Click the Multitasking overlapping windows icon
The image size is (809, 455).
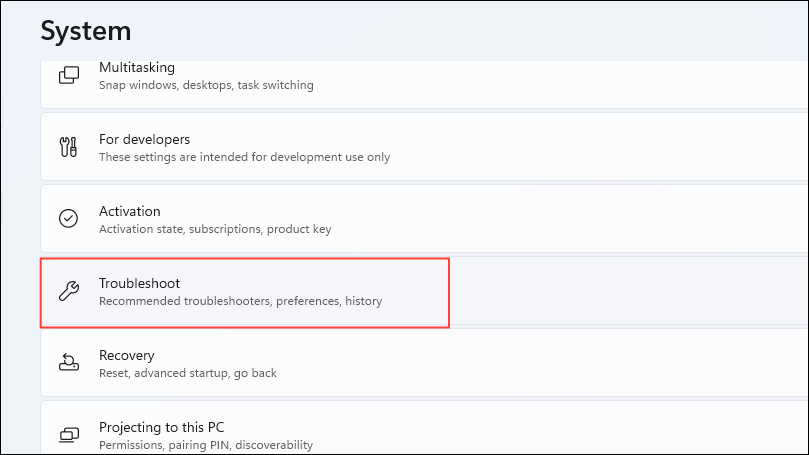tap(69, 75)
